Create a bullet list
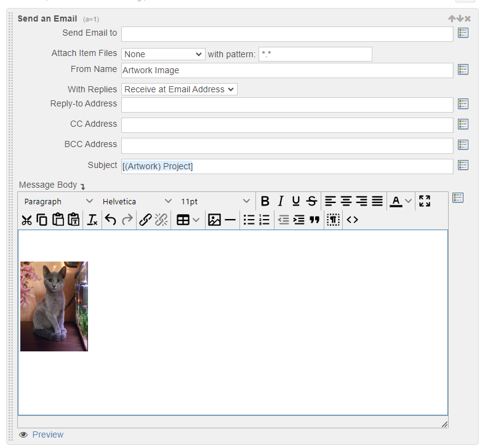The width and height of the screenshot is (485, 448). (249, 220)
